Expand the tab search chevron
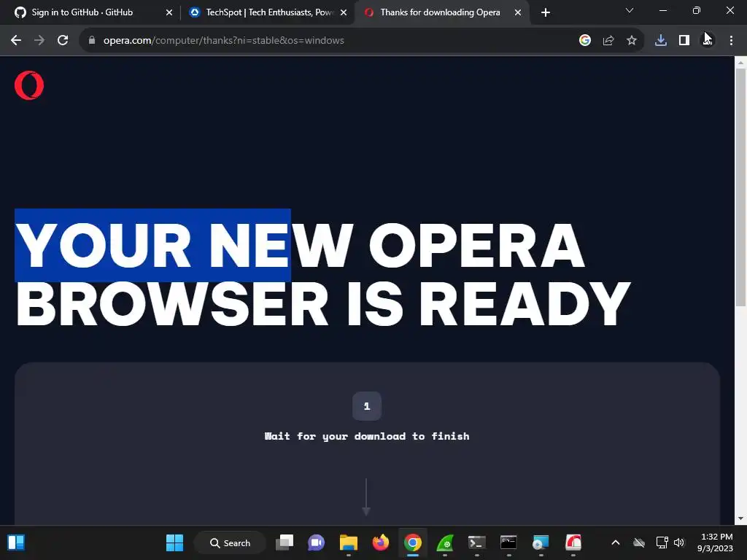Image resolution: width=747 pixels, height=560 pixels. (x=630, y=10)
